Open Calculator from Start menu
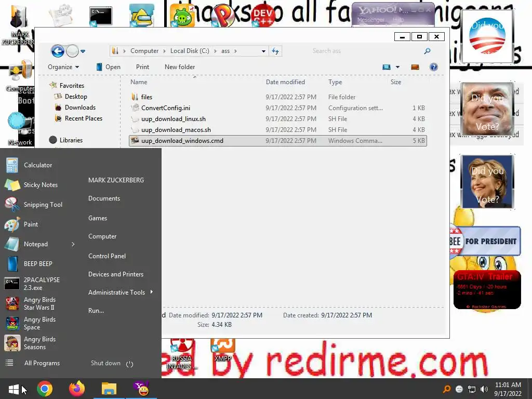The image size is (532, 399). pyautogui.click(x=38, y=165)
